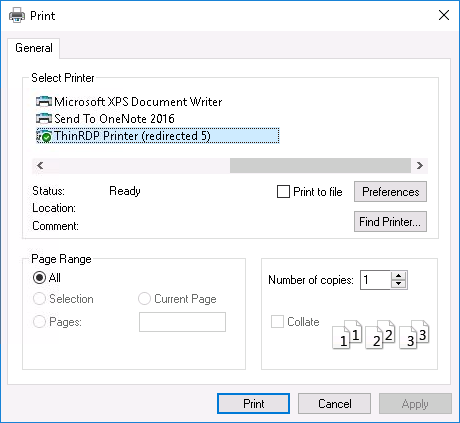Screen dimensions: 460x423
Task: Click the ThinRDP Printer green checkmark icon
Action: tap(46, 137)
